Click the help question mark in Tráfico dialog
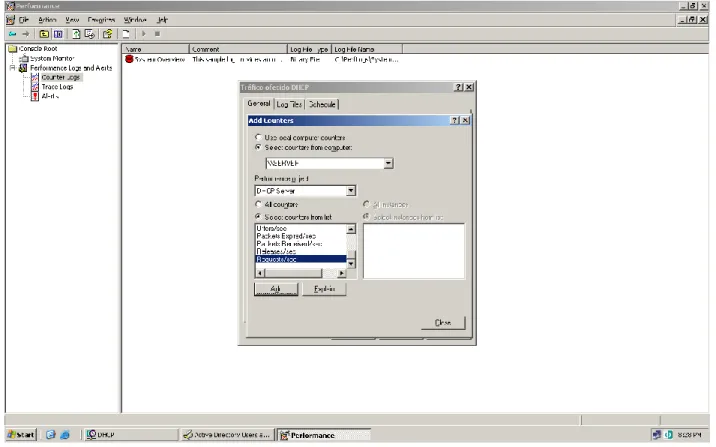 point(459,87)
